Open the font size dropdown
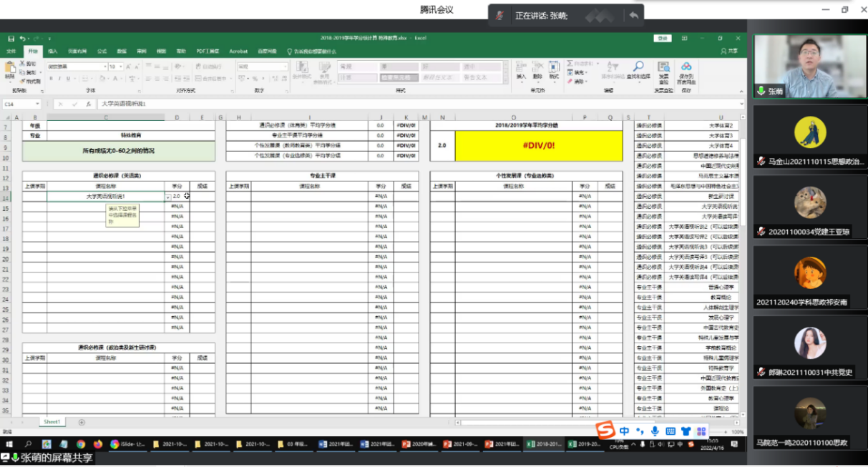The image size is (868, 467). [122, 67]
